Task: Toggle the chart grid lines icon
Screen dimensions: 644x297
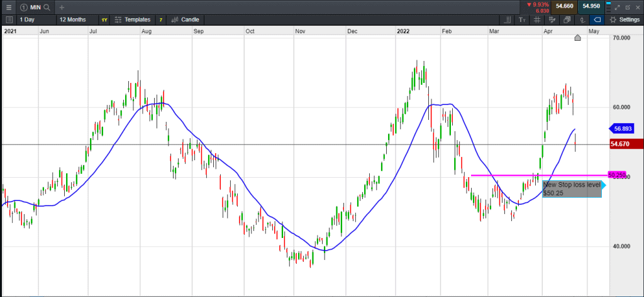Action: (x=536, y=19)
